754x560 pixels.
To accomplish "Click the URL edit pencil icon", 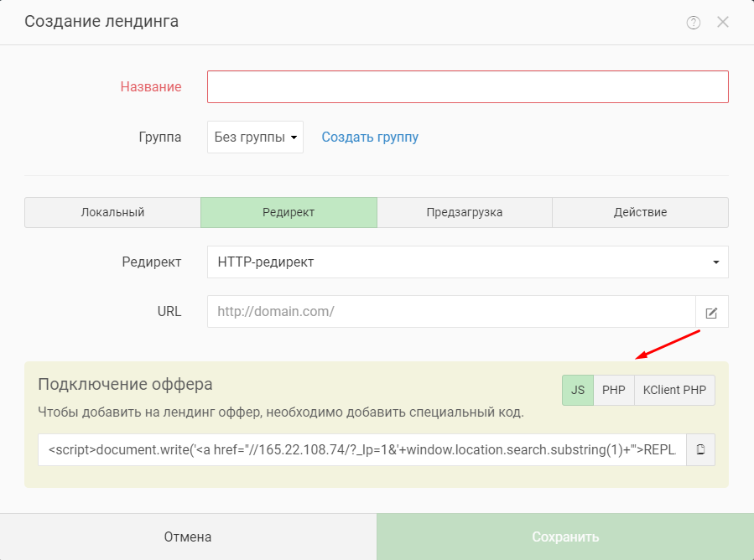I will 712,312.
